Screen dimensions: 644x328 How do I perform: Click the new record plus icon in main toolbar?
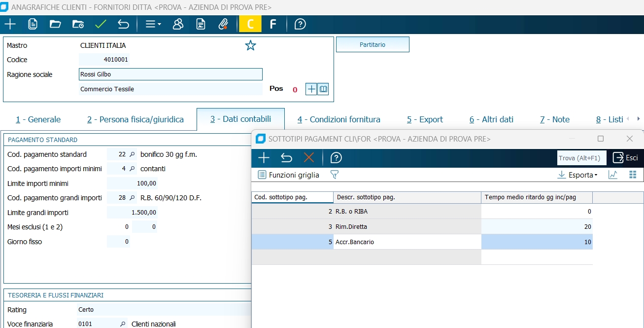pos(10,24)
